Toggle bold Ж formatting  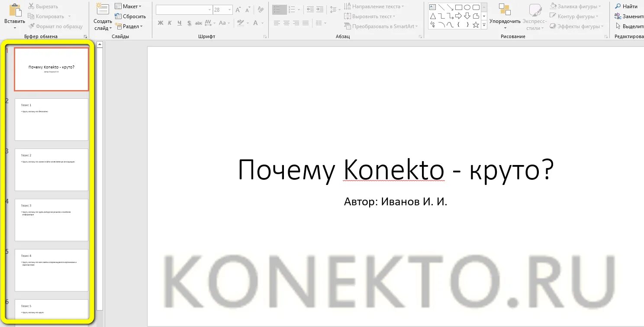coord(161,23)
